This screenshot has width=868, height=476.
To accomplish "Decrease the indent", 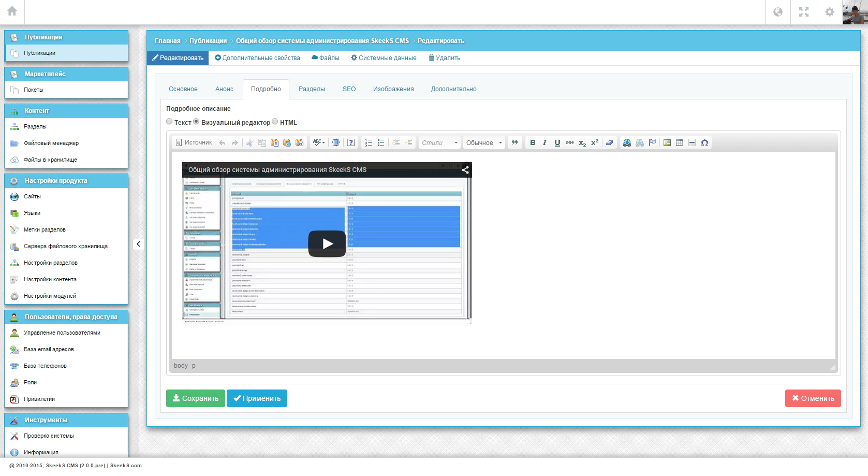I will click(x=396, y=142).
